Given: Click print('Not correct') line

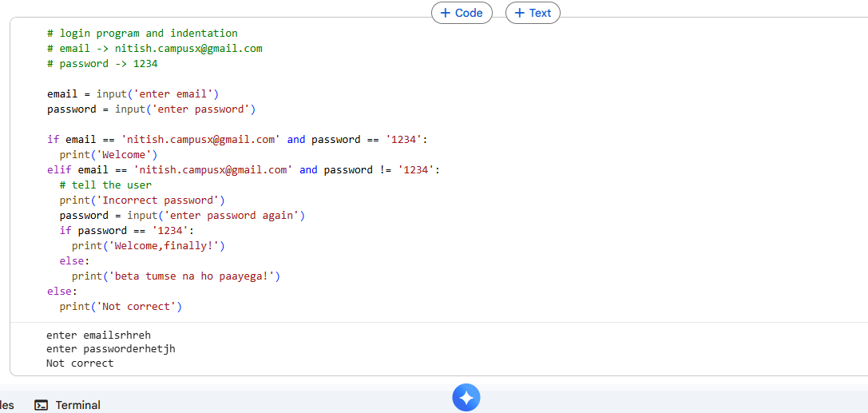Looking at the screenshot, I should pos(121,306).
